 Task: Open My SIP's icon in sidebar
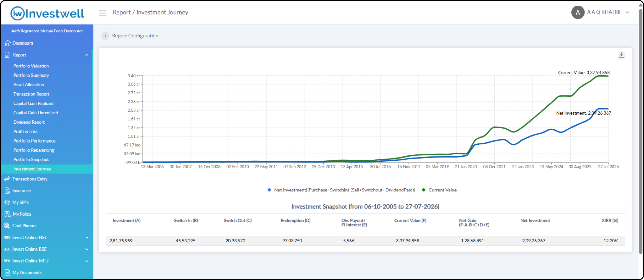[x=7, y=202]
